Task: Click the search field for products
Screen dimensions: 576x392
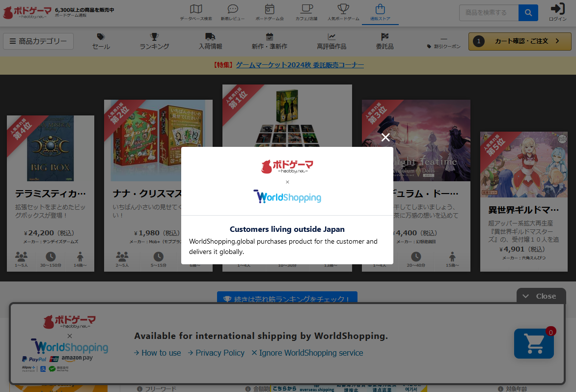Action: [489, 13]
